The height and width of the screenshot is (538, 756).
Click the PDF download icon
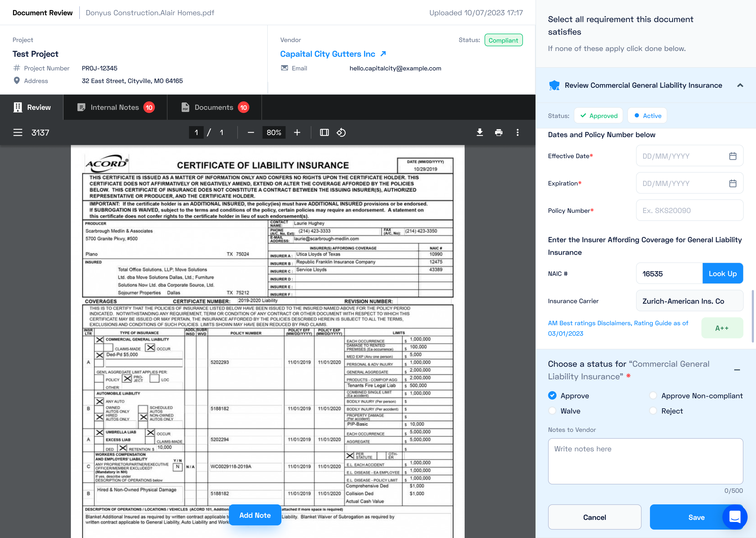tap(480, 132)
